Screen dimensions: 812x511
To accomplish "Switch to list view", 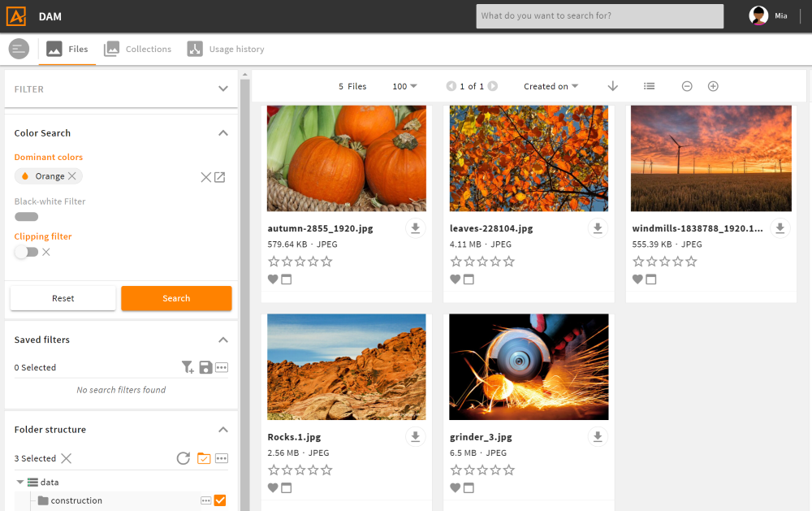I will coord(649,86).
